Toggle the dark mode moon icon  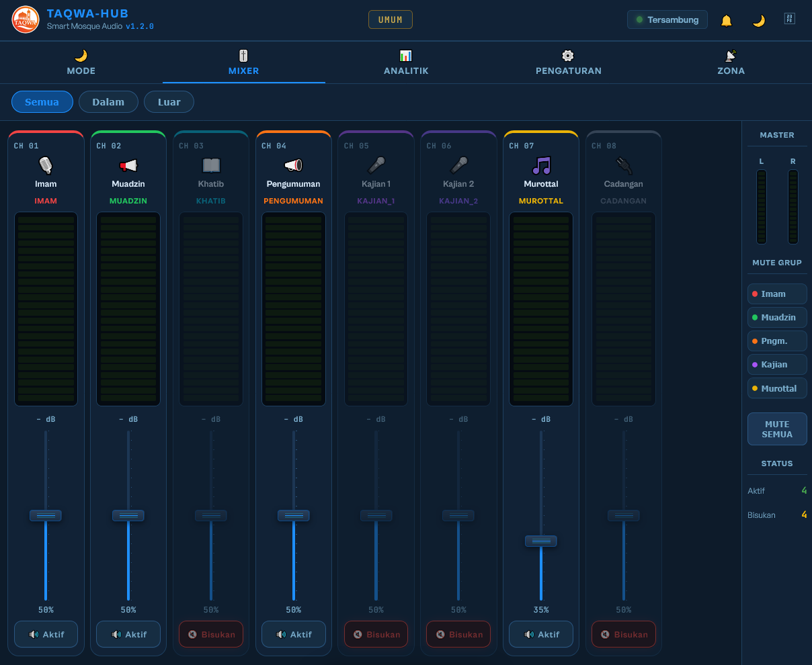pyautogui.click(x=758, y=20)
